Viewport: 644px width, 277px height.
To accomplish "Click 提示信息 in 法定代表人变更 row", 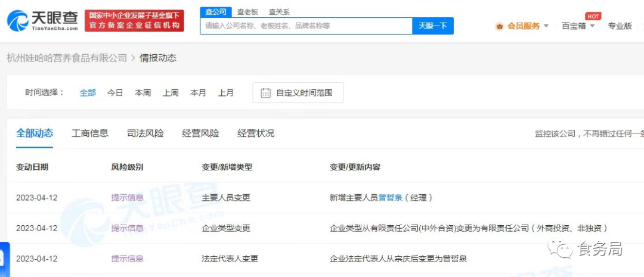I will pyautogui.click(x=128, y=259).
